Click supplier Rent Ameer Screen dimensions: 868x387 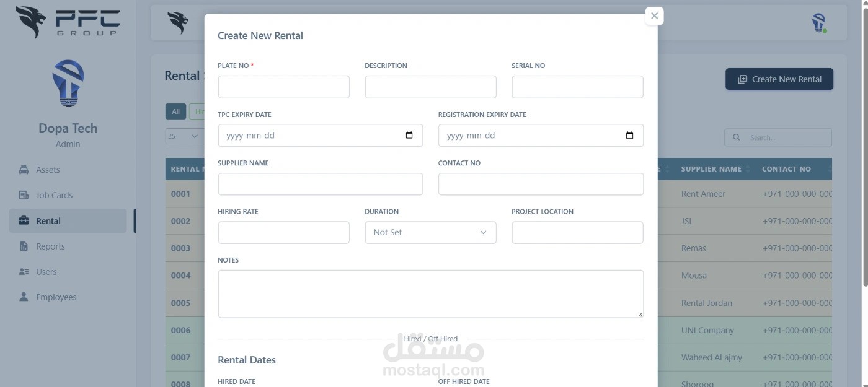(x=703, y=194)
